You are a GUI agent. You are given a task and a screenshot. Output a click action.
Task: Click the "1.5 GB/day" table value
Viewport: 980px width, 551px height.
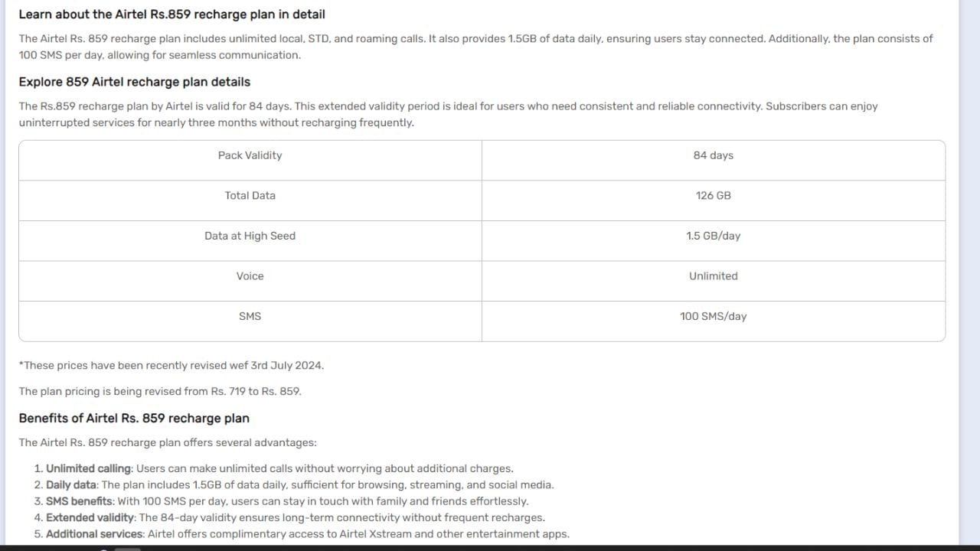[713, 236]
